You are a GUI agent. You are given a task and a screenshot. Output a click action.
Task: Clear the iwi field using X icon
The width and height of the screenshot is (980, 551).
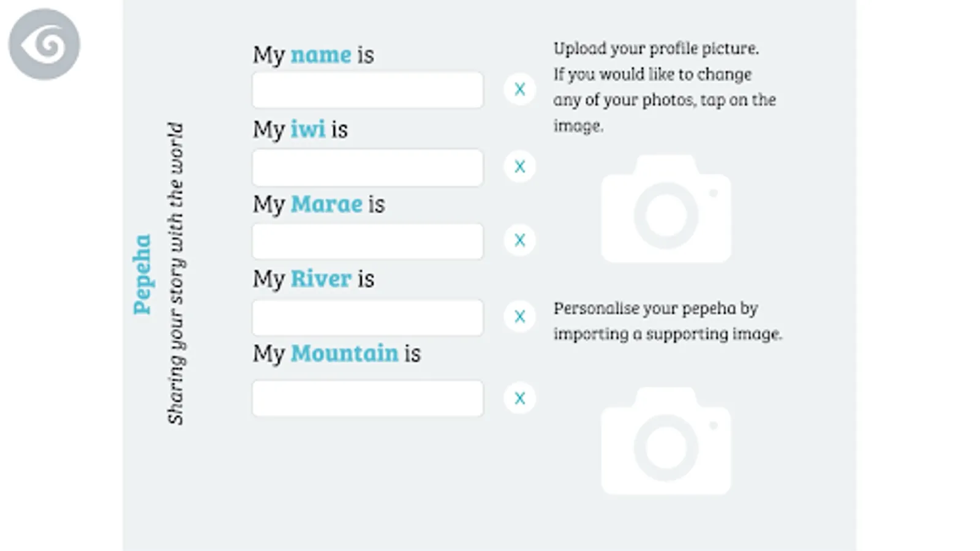tap(519, 167)
